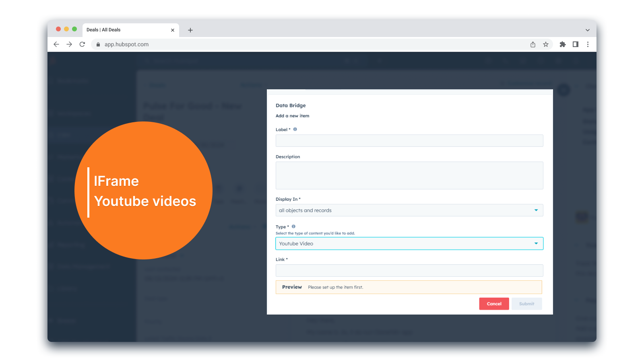Show the info tooltip next to Label
This screenshot has width=644, height=362.
coord(295,129)
